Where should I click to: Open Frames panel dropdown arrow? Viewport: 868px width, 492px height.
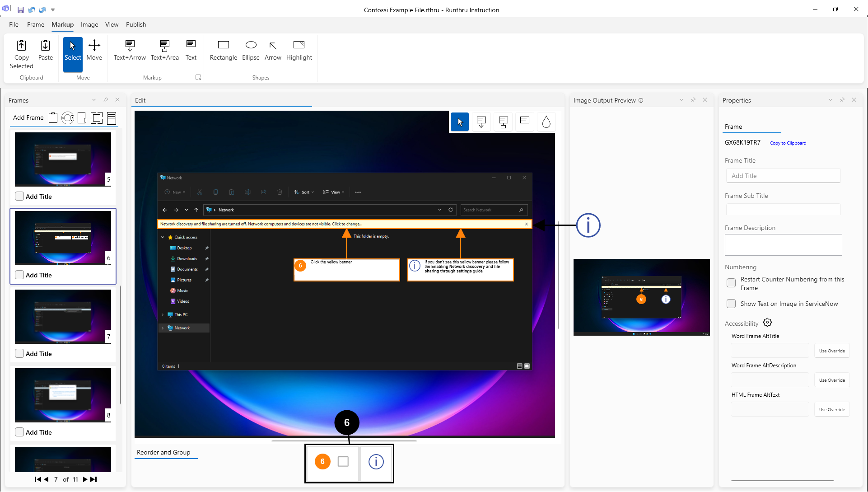click(94, 100)
